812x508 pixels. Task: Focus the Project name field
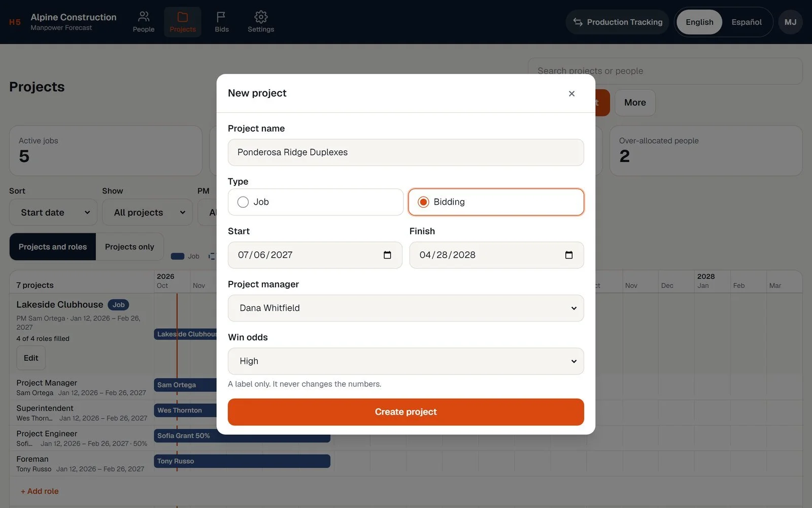(406, 152)
